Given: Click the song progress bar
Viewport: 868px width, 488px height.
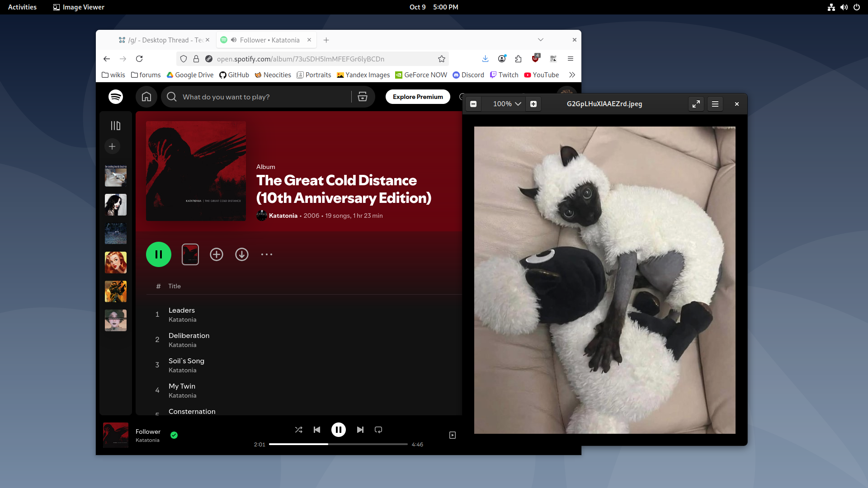Looking at the screenshot, I should [338, 444].
